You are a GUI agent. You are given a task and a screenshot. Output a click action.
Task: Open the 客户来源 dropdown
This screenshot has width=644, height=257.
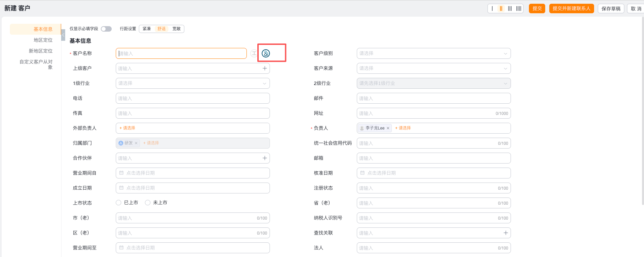[434, 68]
